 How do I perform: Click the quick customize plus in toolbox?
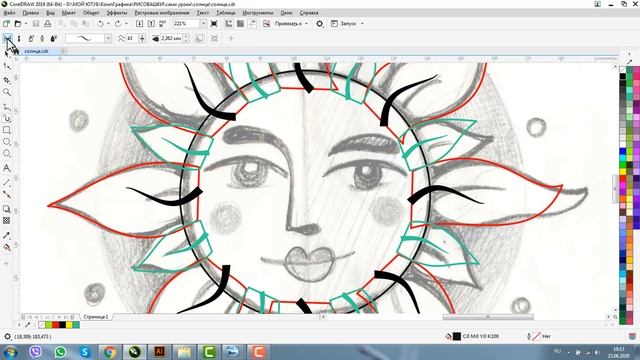(7, 264)
